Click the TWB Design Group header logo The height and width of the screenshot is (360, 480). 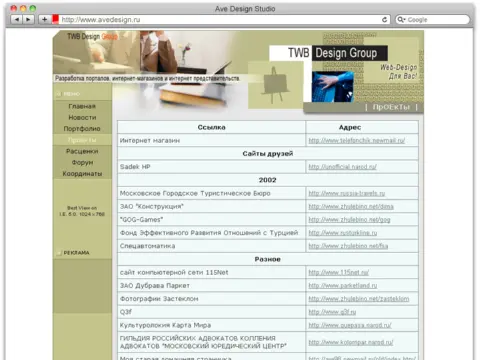point(328,53)
